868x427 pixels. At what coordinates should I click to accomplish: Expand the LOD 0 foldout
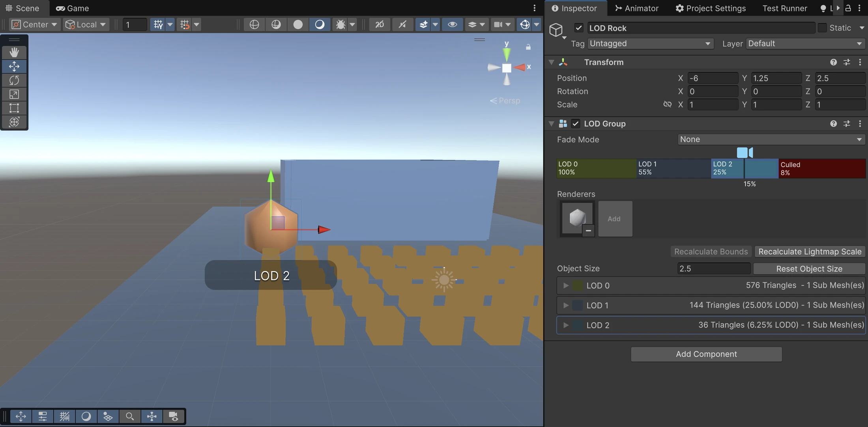click(566, 285)
